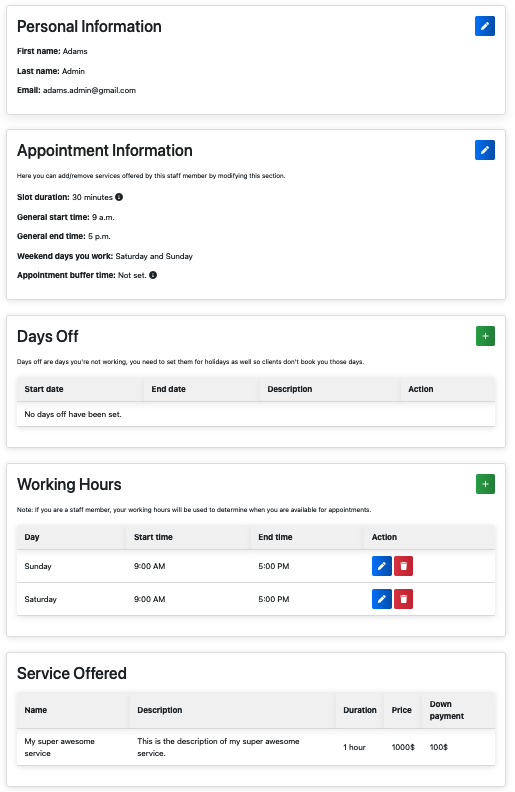Image resolution: width=515 pixels, height=792 pixels.
Task: Edit Appointment Information with pencil icon
Action: click(x=484, y=150)
